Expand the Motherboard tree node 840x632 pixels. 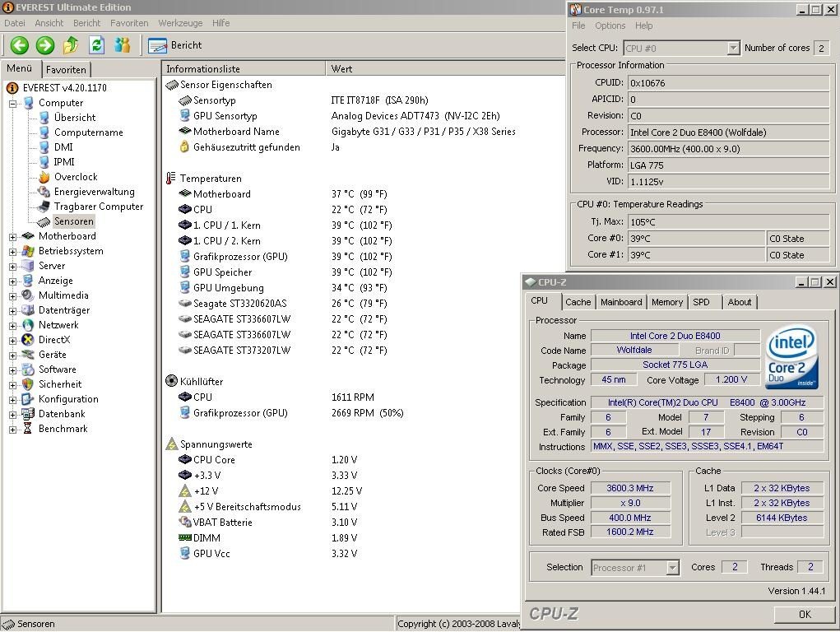pos(13,236)
